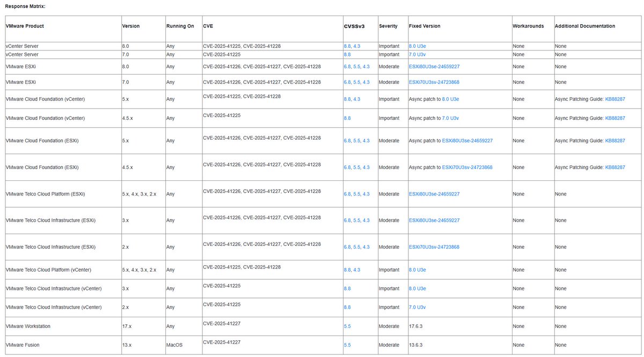Open 8.8 CVSS score for Cloud Foundation (vCenter) 4.5.x

(347, 118)
